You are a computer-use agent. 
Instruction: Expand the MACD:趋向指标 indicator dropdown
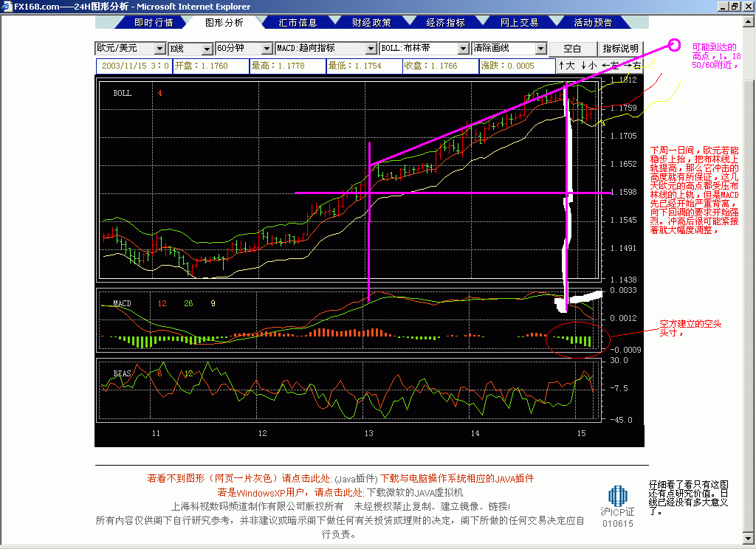[x=371, y=48]
